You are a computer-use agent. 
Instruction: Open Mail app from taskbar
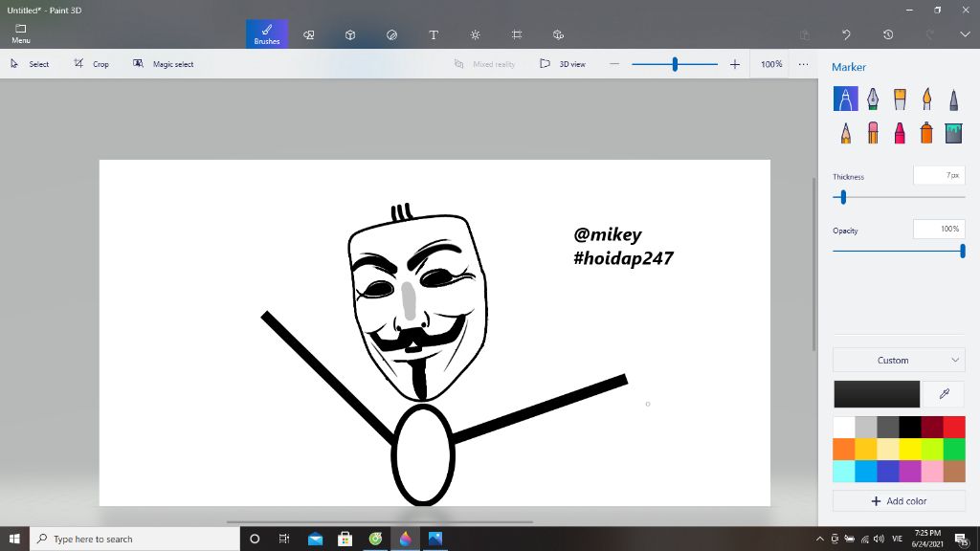point(315,539)
